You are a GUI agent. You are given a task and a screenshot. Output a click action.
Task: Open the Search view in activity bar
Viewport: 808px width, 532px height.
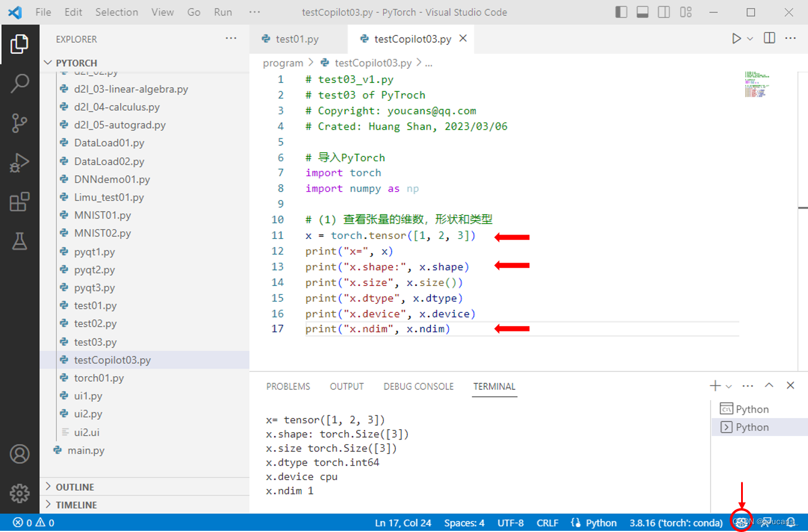20,83
